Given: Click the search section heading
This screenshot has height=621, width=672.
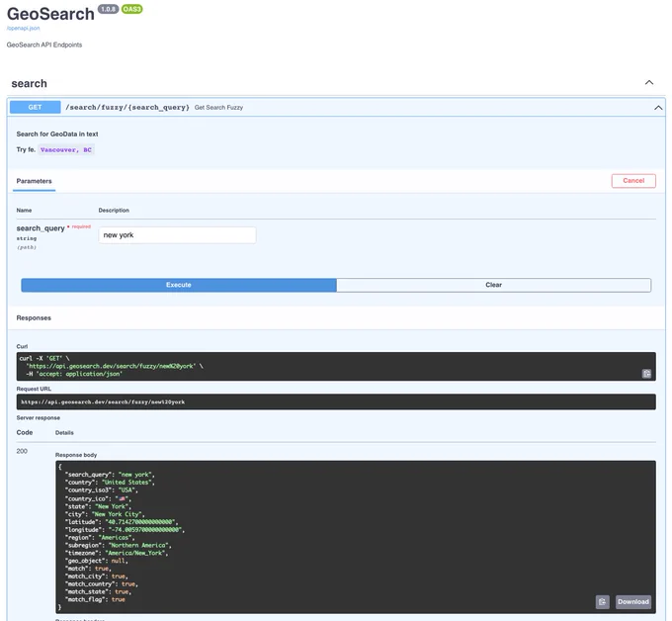Looking at the screenshot, I should point(29,84).
